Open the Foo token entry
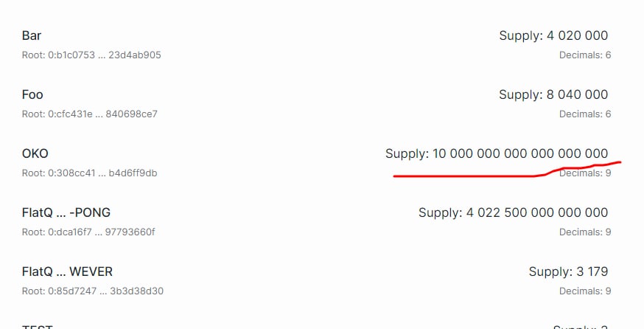 [x=33, y=94]
